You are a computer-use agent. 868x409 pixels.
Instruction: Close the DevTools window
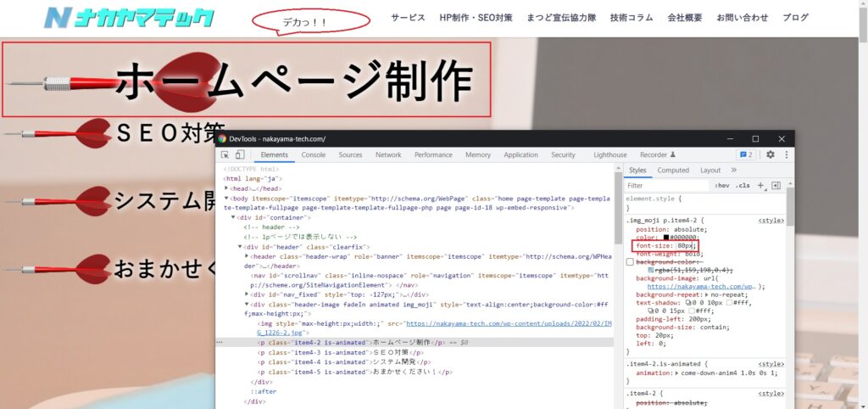point(782,139)
